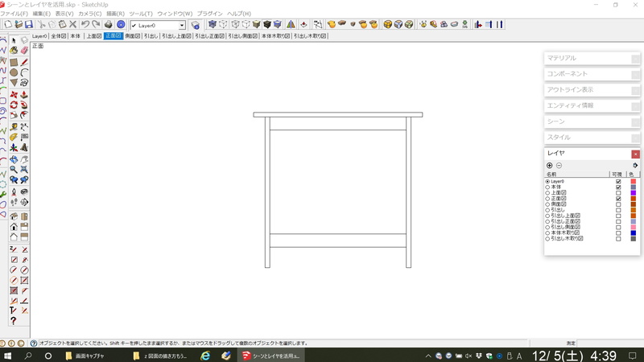Click the color swatch for 本体木取り図 layer
This screenshot has height=362, width=644.
pyautogui.click(x=633, y=233)
